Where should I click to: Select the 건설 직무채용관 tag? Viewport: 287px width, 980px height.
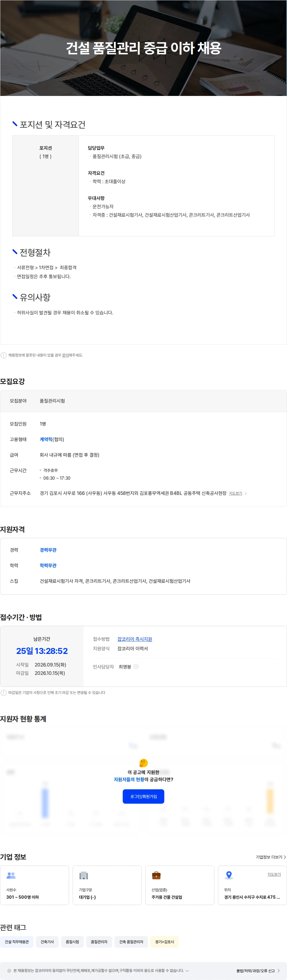coord(17,941)
